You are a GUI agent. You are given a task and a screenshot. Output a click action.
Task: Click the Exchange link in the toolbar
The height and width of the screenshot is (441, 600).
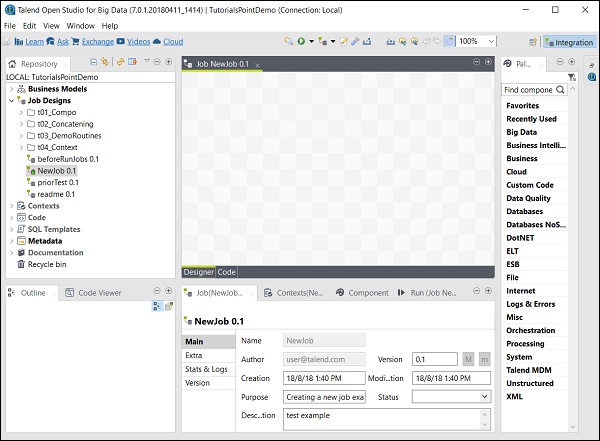pyautogui.click(x=97, y=42)
